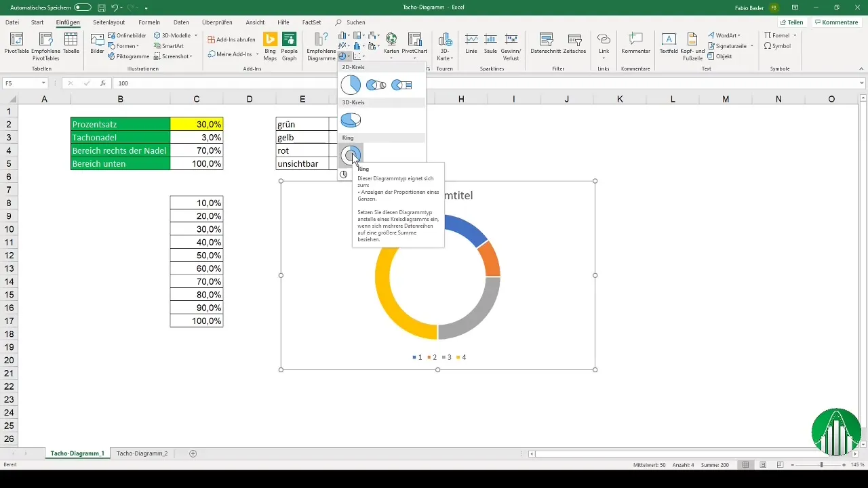Click zoom out minus in status bar
This screenshot has height=488, width=868.
pyautogui.click(x=793, y=465)
